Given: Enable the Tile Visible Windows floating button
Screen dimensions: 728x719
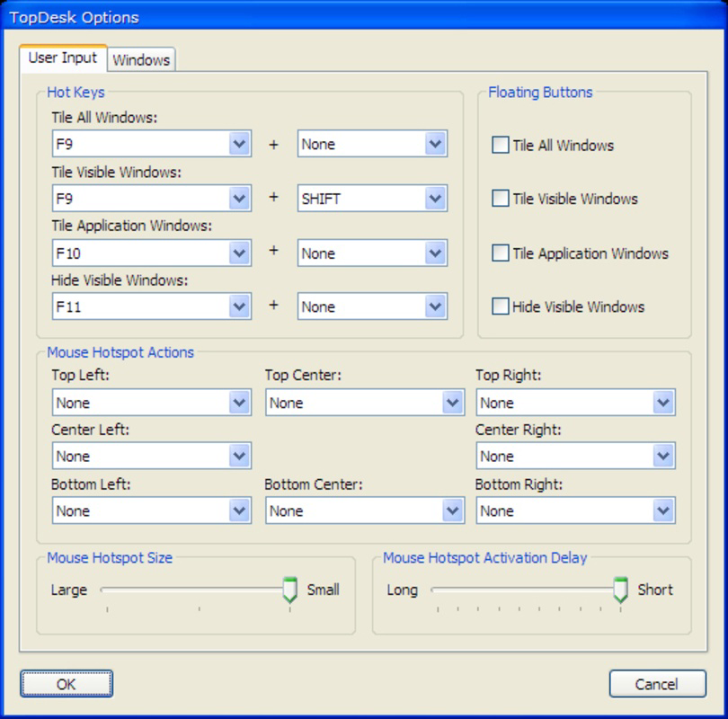Looking at the screenshot, I should tap(499, 198).
